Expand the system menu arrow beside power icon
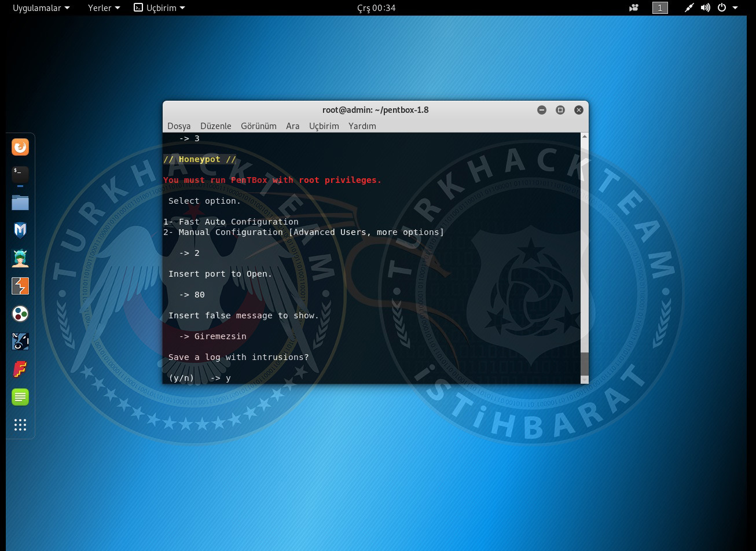The height and width of the screenshot is (551, 756). (735, 8)
